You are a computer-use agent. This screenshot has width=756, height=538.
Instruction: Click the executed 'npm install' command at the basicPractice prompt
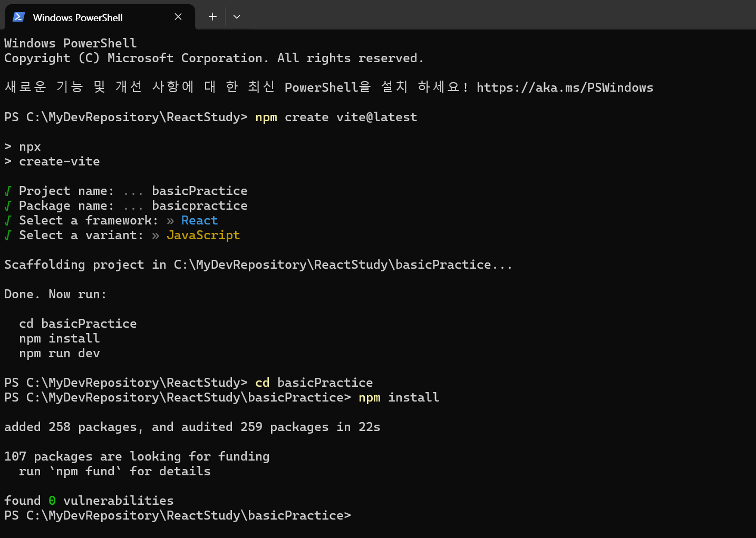tap(399, 397)
